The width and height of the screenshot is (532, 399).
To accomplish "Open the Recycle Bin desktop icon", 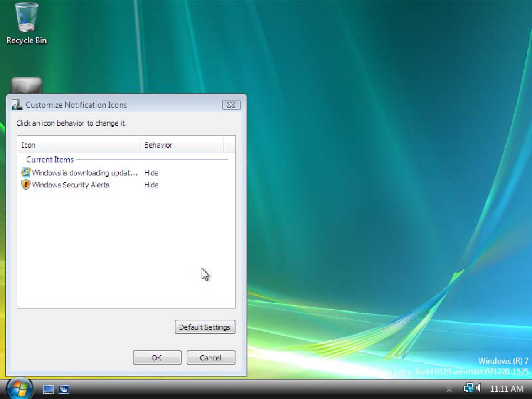I will (x=27, y=24).
